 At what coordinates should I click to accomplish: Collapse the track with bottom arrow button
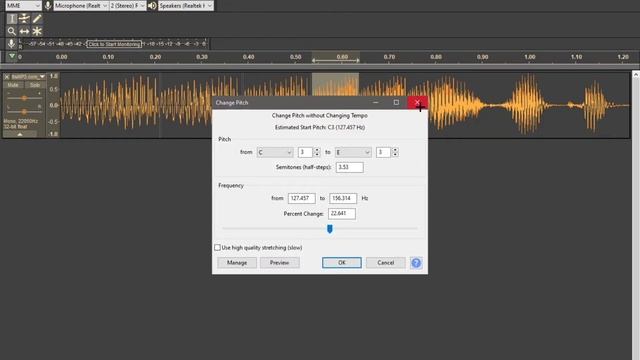click(20, 134)
